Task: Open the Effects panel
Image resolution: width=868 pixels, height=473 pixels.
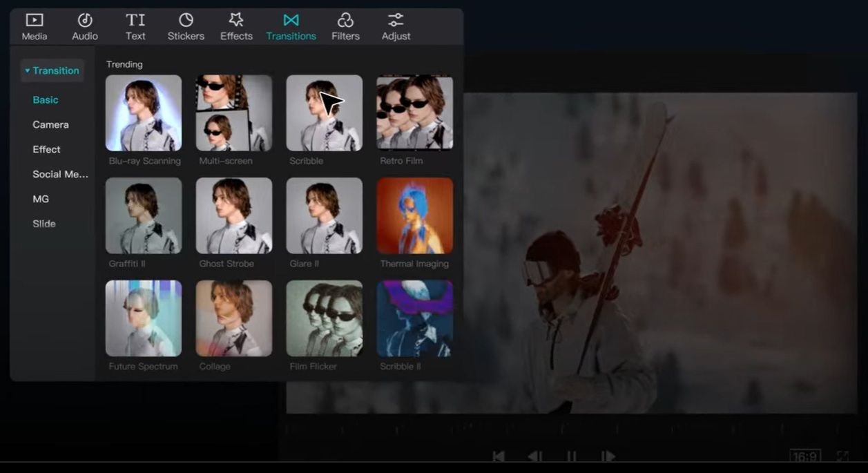Action: pyautogui.click(x=235, y=26)
